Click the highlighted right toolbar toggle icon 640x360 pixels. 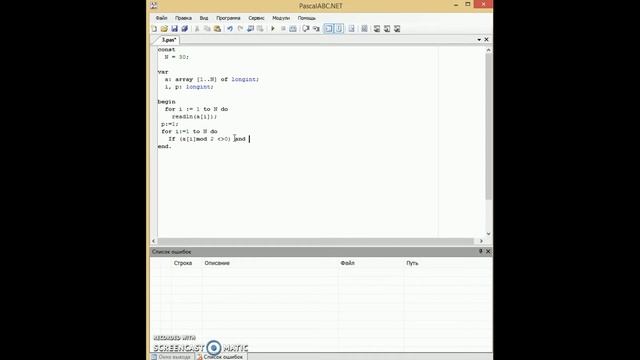click(338, 29)
